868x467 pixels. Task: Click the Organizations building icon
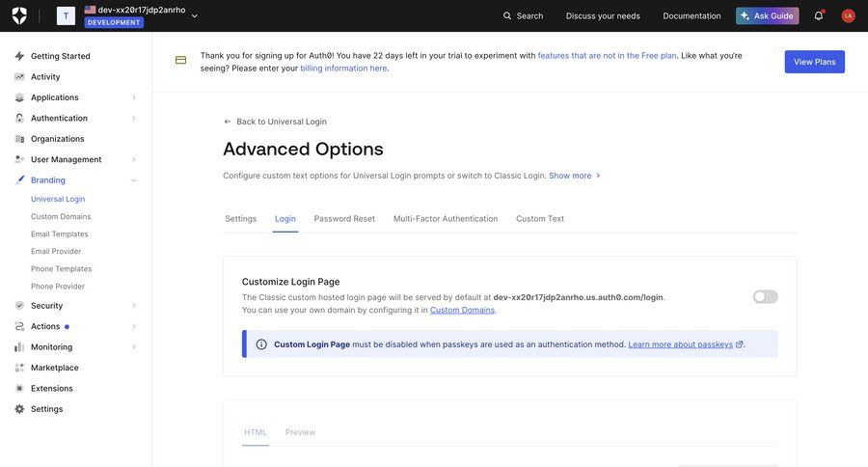click(x=19, y=139)
